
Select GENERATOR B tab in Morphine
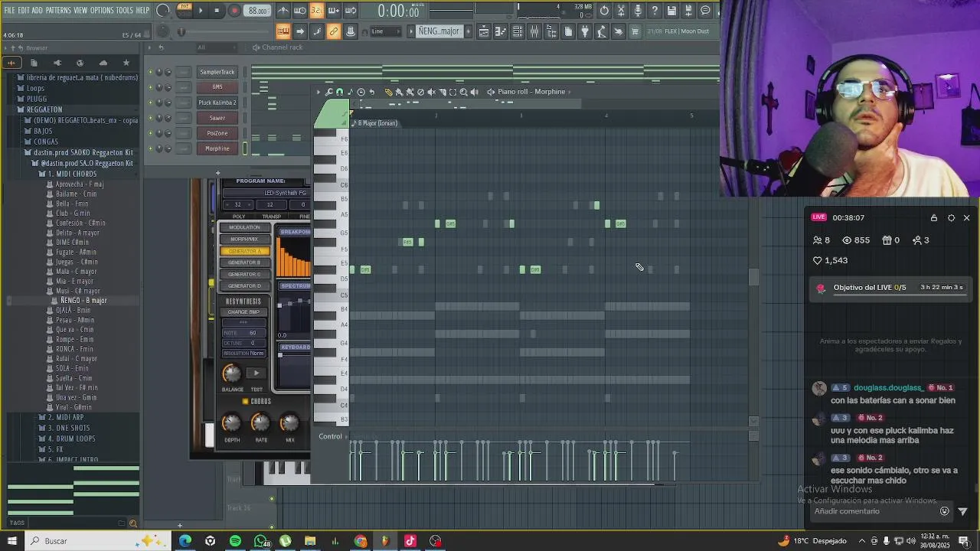click(x=244, y=262)
